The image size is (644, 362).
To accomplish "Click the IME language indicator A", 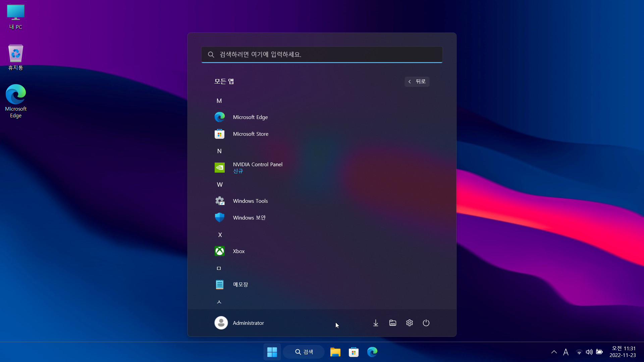I will click(x=566, y=352).
